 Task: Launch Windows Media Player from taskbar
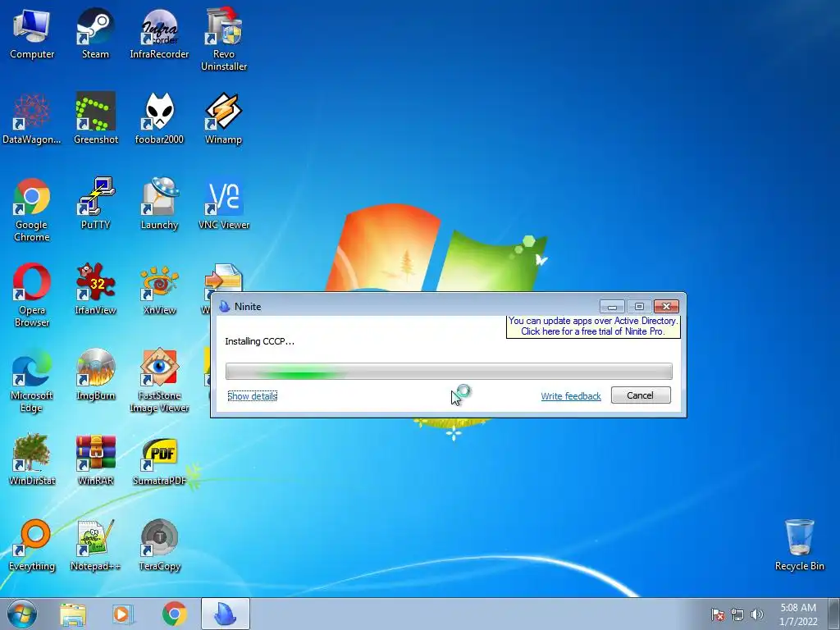tap(122, 614)
